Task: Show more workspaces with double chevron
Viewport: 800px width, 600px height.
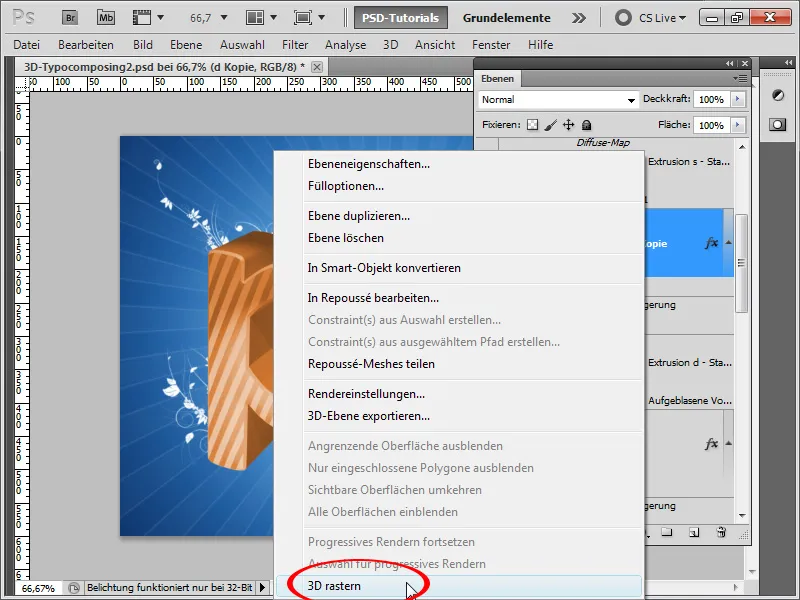Action: [579, 18]
